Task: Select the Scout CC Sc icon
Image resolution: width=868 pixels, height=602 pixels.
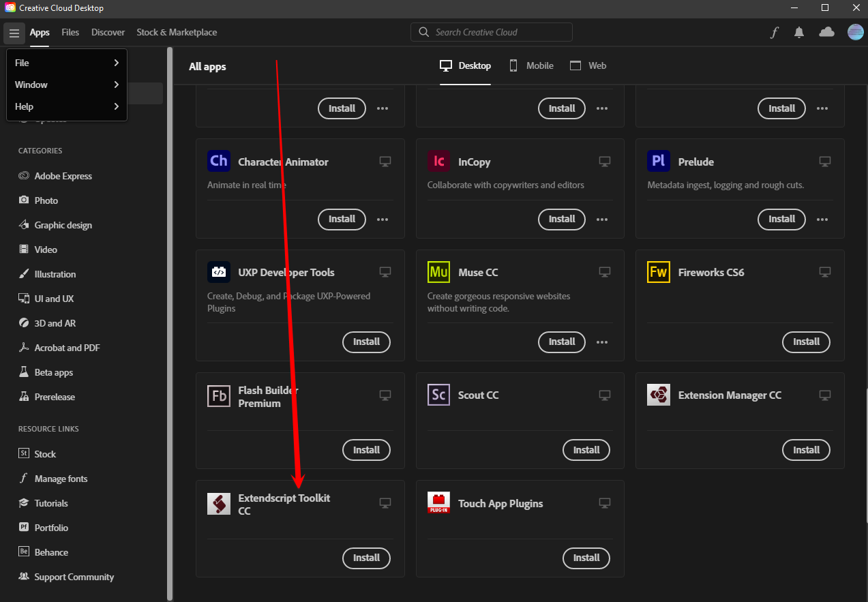Action: point(438,395)
